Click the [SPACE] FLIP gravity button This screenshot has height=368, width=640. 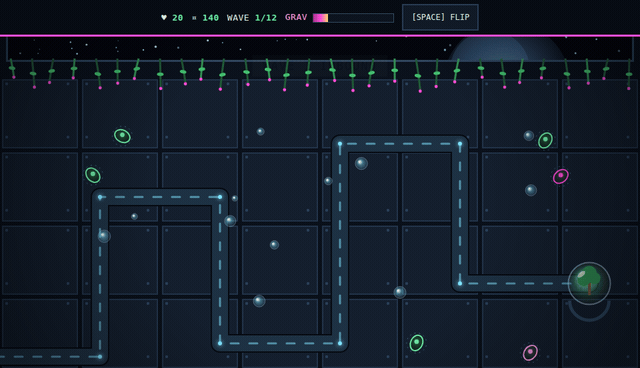(x=440, y=17)
